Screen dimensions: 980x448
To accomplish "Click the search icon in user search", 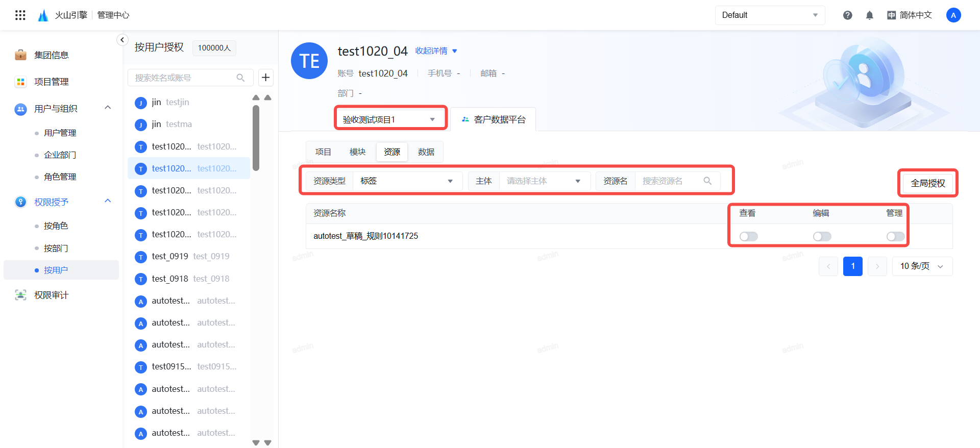I will 240,78.
